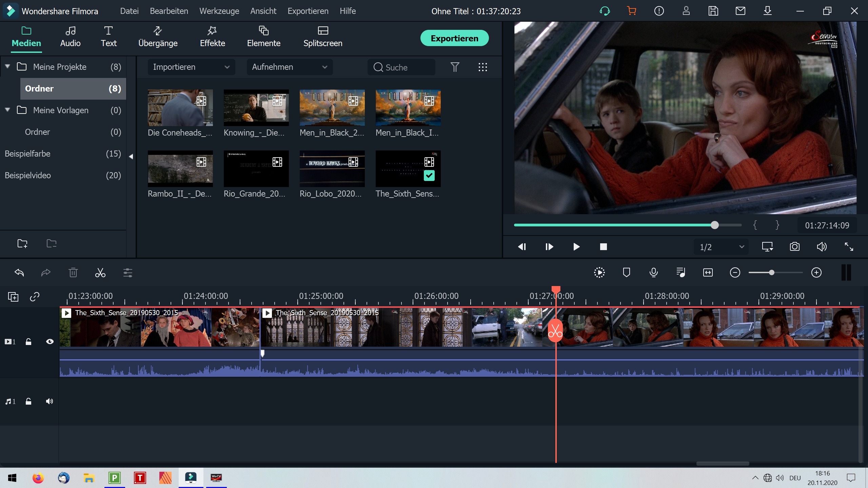Switch to the Audio tab
This screenshot has width=868, height=488.
click(x=71, y=37)
